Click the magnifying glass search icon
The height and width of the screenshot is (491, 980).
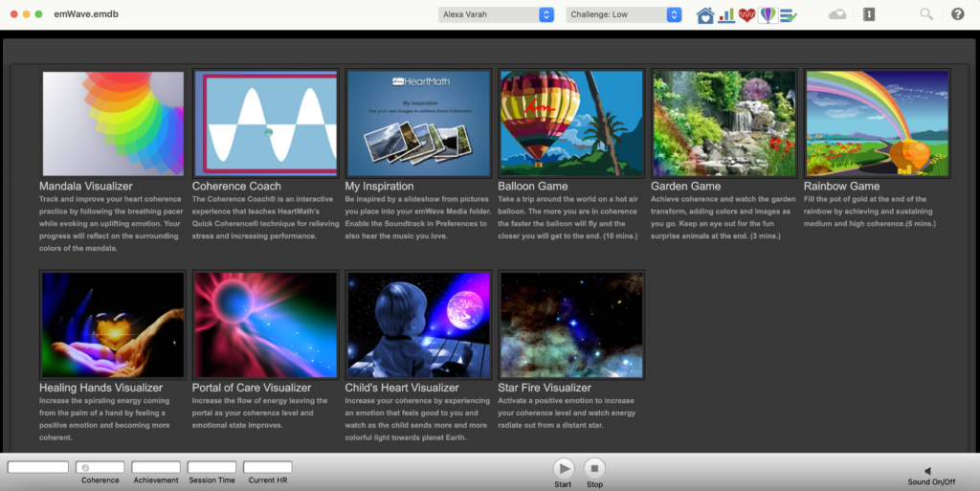(926, 13)
